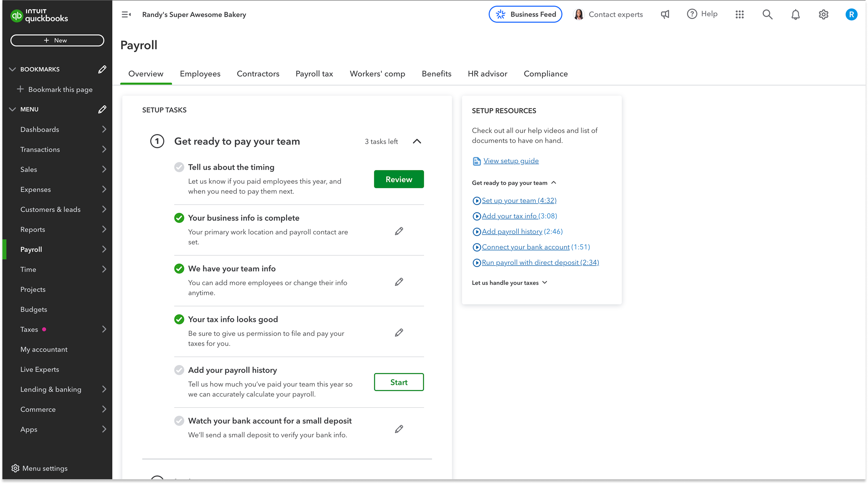The image size is (868, 484).
Task: Open the search icon
Action: 767,14
